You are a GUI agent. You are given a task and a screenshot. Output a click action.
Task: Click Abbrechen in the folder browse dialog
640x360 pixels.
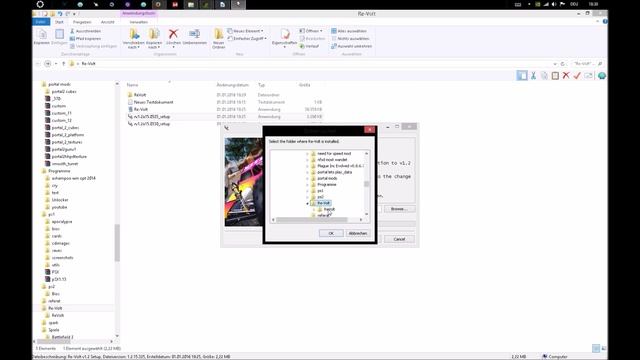coord(358,233)
